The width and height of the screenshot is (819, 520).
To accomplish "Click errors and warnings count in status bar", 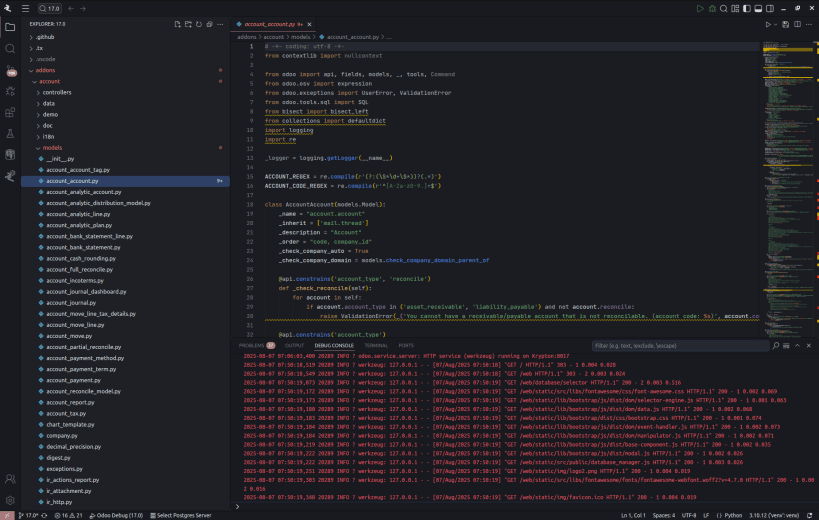I will tap(68, 515).
